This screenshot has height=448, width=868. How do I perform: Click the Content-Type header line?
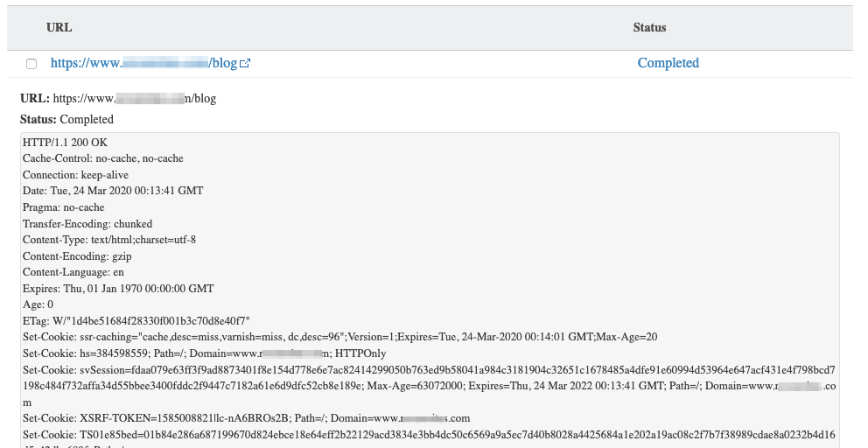pos(108,240)
